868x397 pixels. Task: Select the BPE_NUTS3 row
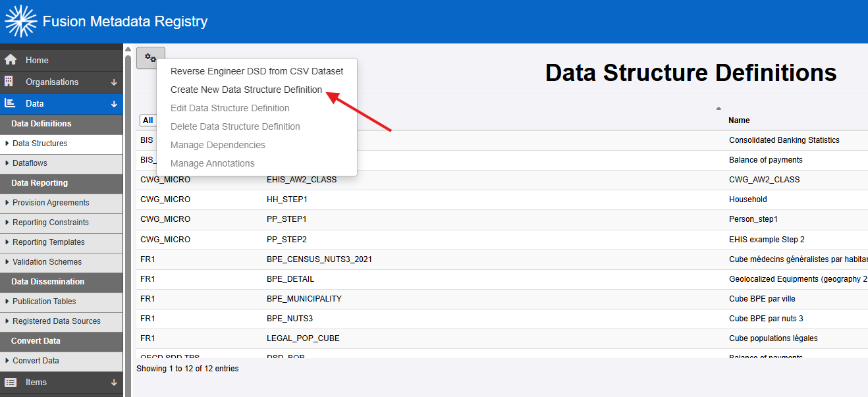(x=502, y=319)
